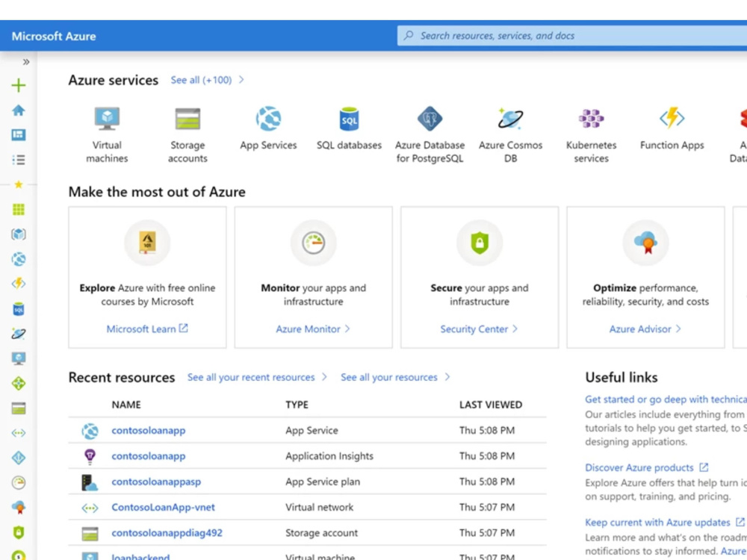Click the TYPE column header
The width and height of the screenshot is (747, 560).
point(297,405)
